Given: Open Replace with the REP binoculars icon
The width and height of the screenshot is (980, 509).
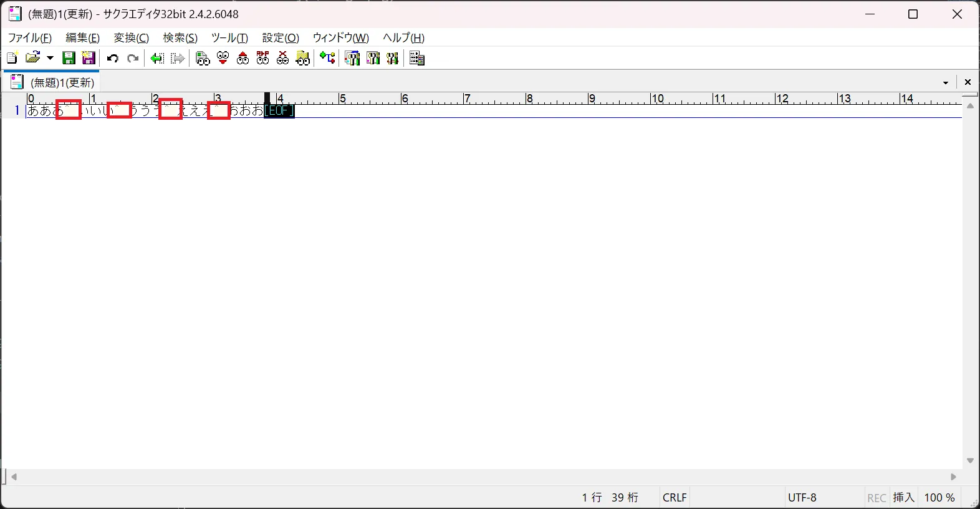Looking at the screenshot, I should click(262, 58).
